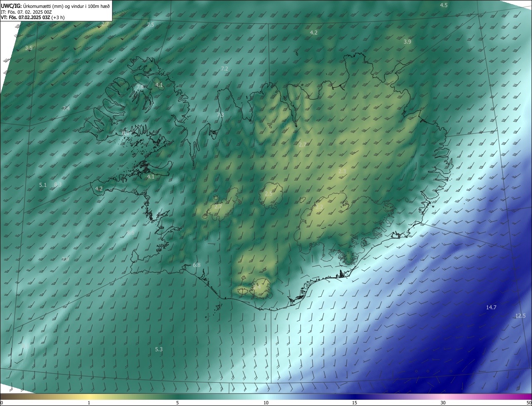The width and height of the screenshot is (532, 406).
Task: Click the 12.5 value label
Action: (x=520, y=316)
